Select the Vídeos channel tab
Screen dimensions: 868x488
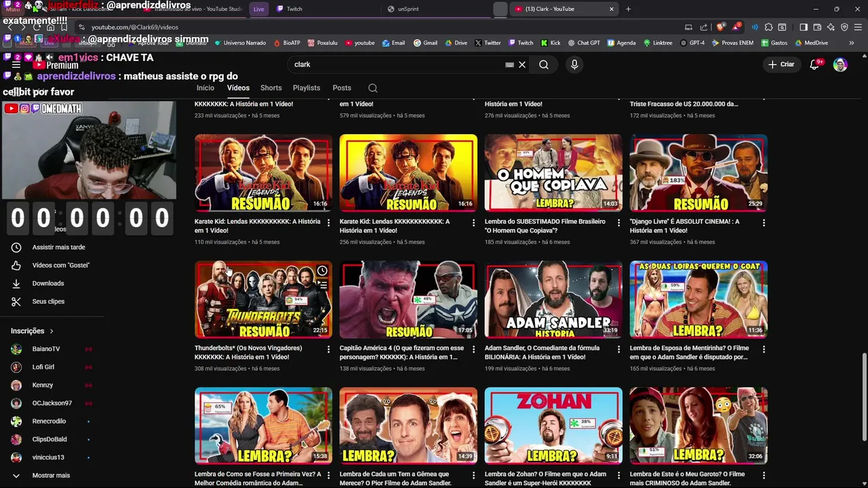click(x=238, y=88)
